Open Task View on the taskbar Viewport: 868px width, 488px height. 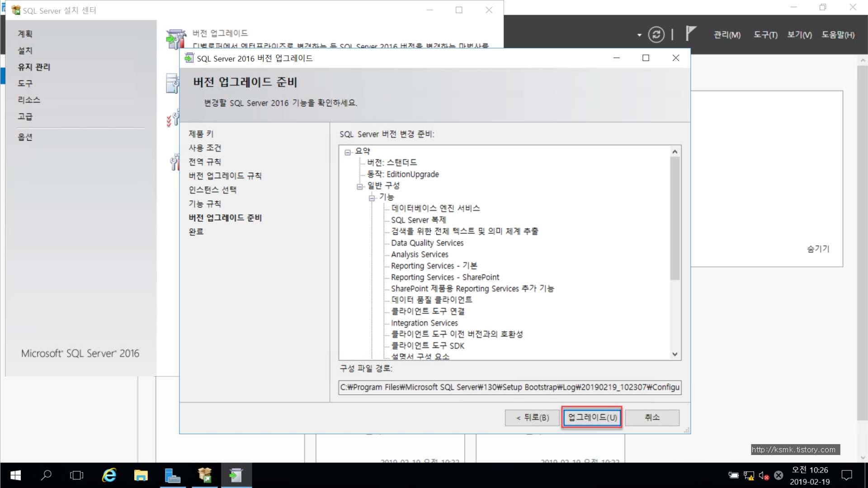(77, 475)
